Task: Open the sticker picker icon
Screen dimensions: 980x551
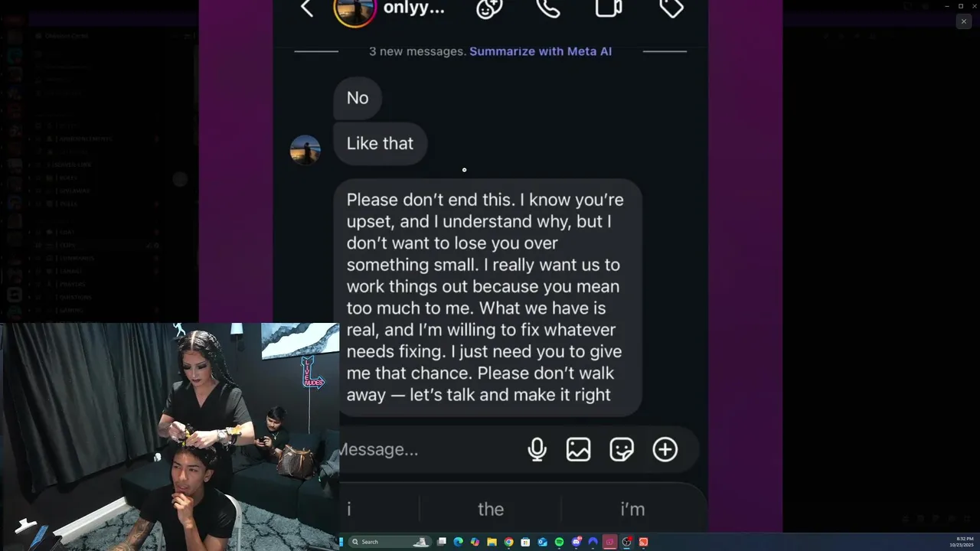Action: [x=622, y=449]
